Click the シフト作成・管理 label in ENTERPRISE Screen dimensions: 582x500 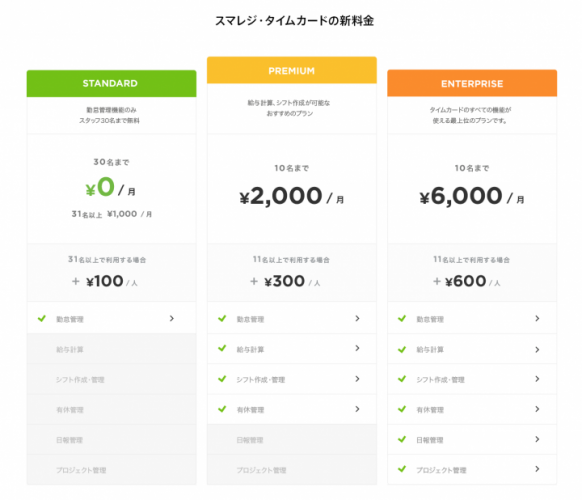pos(441,380)
